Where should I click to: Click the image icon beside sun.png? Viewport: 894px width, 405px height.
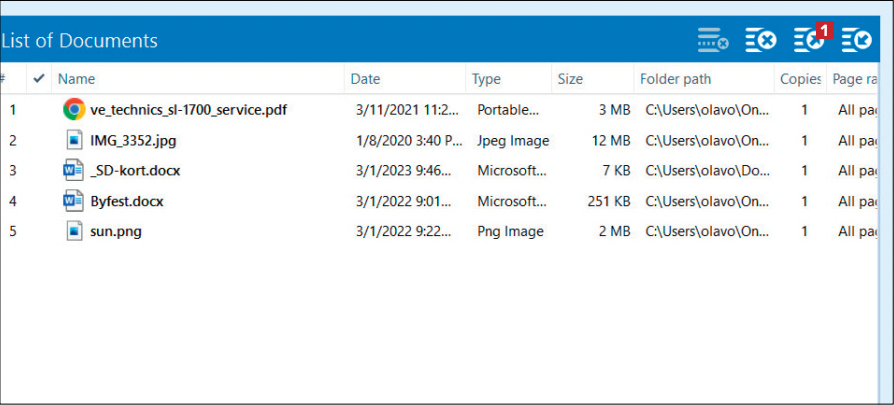pyautogui.click(x=73, y=232)
